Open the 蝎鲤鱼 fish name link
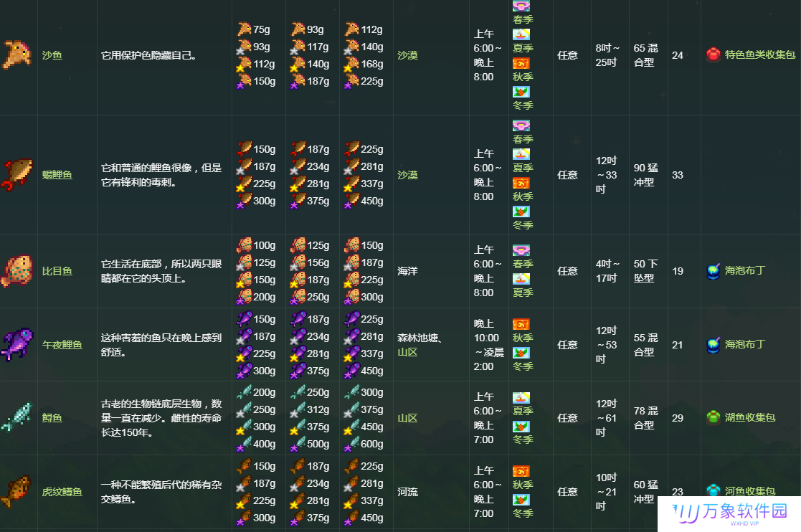 tap(57, 175)
